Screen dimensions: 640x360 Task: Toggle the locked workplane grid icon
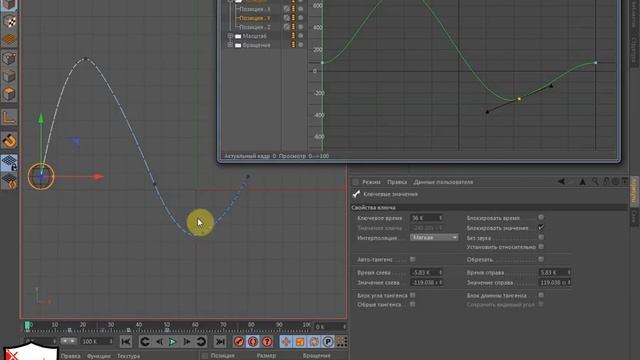[x=9, y=163]
